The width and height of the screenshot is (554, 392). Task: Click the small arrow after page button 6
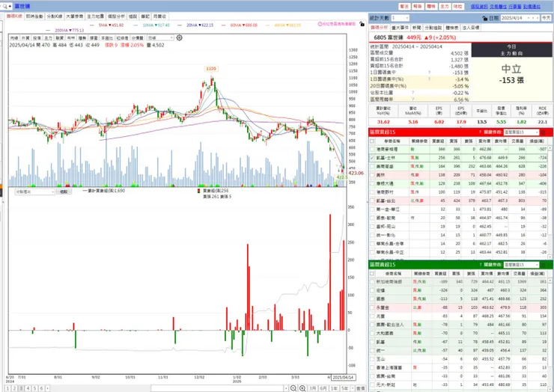tap(48, 388)
